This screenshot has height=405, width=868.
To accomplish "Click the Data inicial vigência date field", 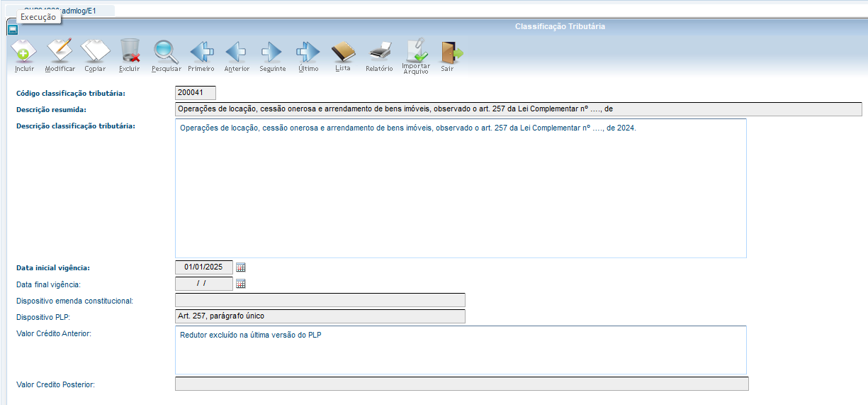I will tap(204, 267).
